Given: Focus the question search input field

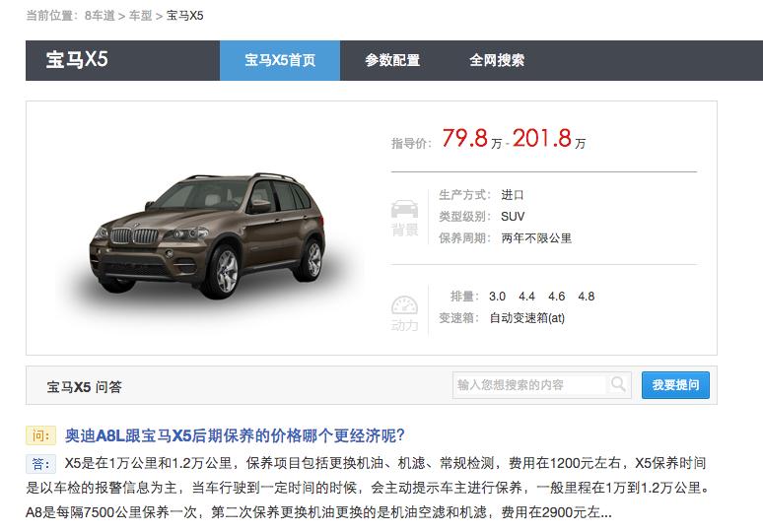Looking at the screenshot, I should click(530, 385).
